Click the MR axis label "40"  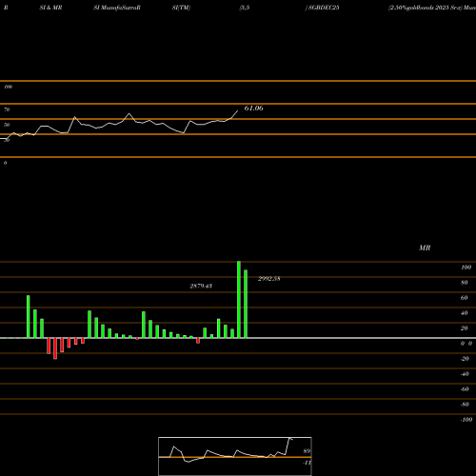pyautogui.click(x=465, y=313)
